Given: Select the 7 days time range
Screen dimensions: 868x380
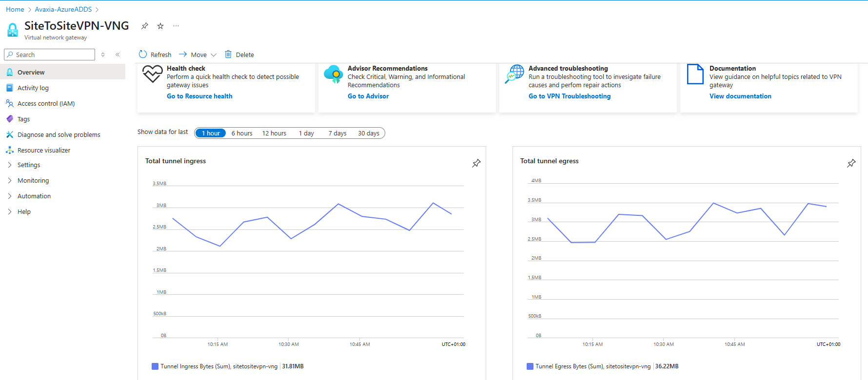Looking at the screenshot, I should [x=337, y=133].
